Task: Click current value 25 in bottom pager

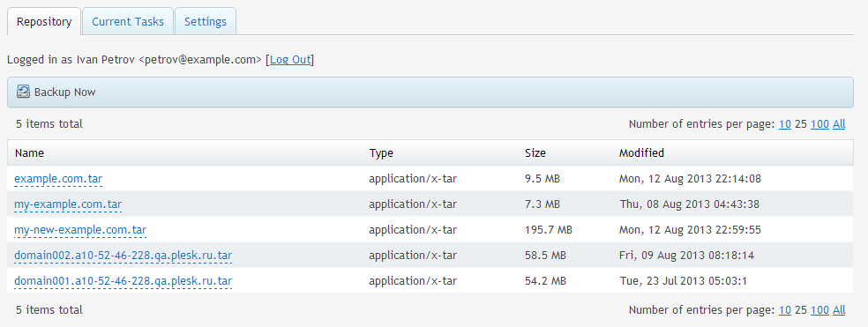Action: tap(800, 310)
